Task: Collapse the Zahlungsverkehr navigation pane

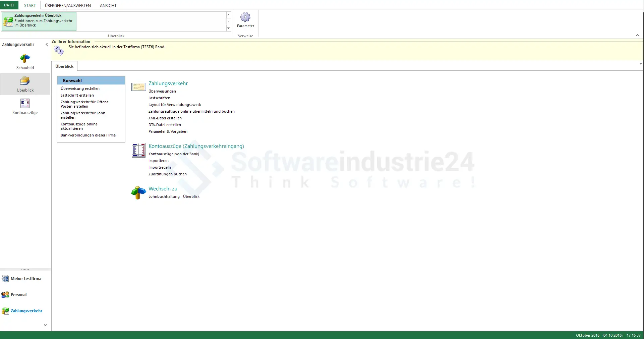Action: [x=47, y=45]
